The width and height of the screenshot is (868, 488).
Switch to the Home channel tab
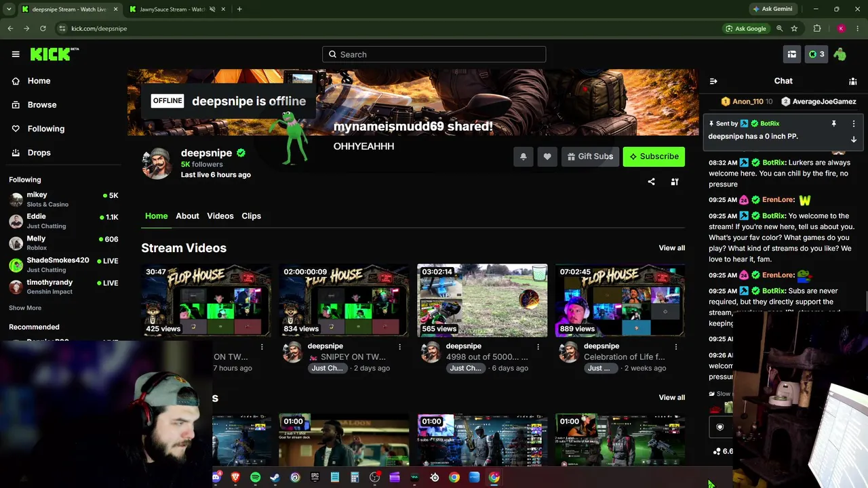[x=156, y=216]
